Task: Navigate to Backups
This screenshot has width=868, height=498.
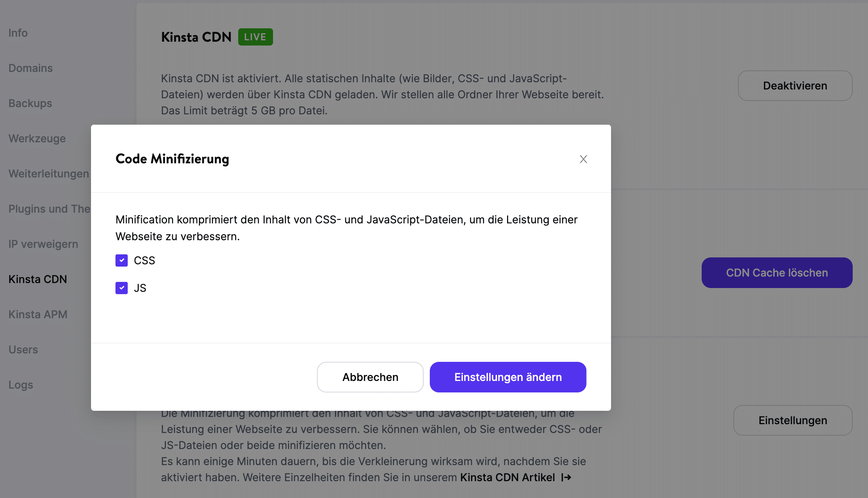Action: [x=30, y=103]
